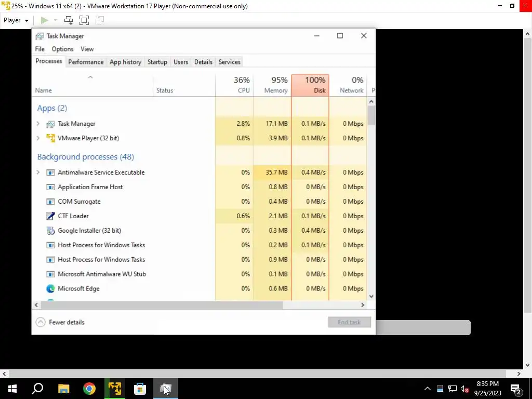
Task: Click the 35.7 MB memory cell
Action: [272, 172]
